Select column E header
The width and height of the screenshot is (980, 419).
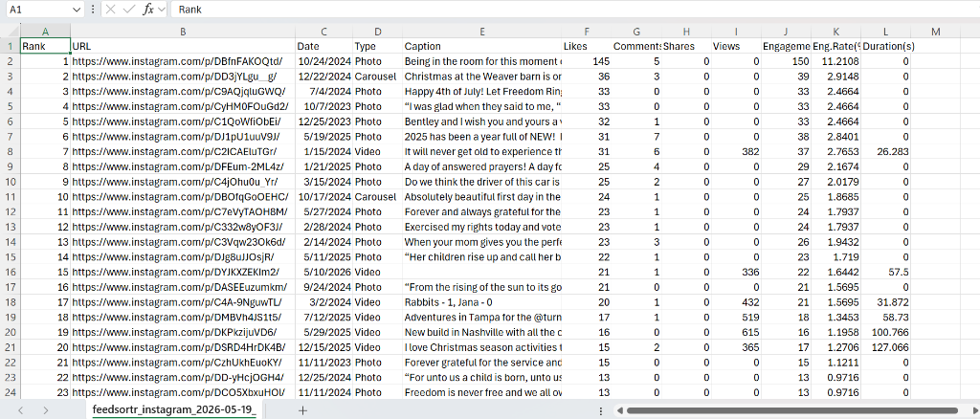482,32
